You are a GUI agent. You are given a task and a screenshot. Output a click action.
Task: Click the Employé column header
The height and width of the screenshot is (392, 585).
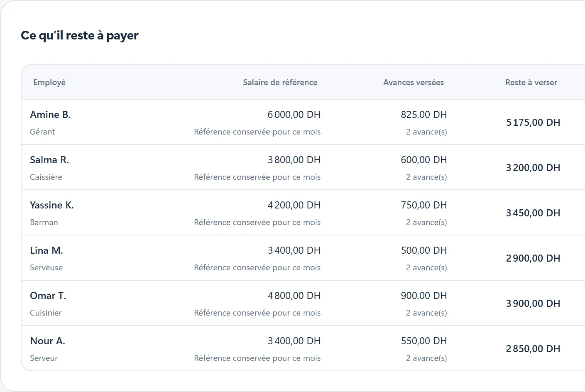coord(49,82)
